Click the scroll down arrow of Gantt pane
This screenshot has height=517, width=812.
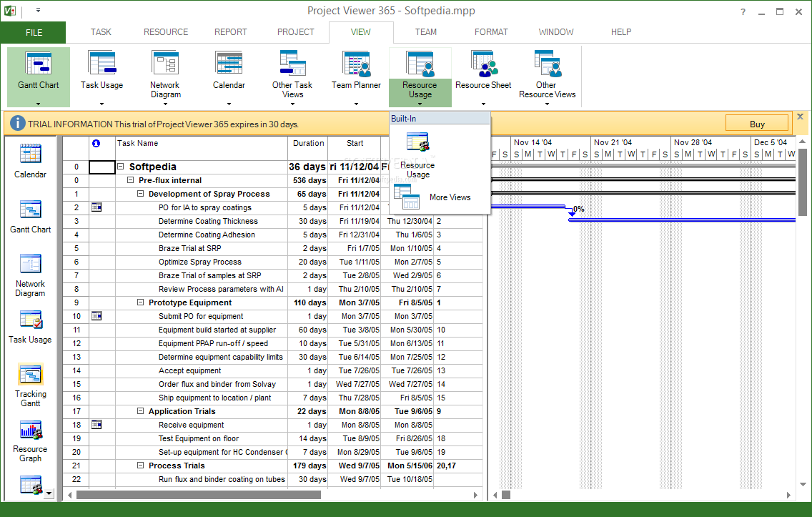tap(803, 484)
